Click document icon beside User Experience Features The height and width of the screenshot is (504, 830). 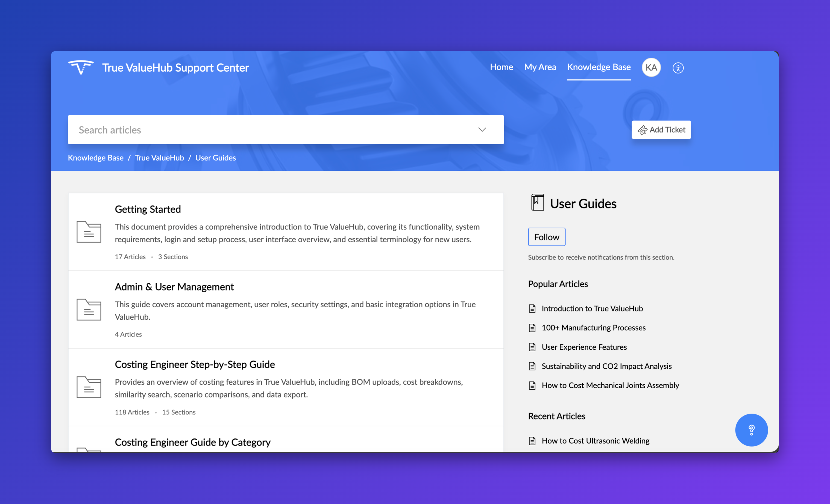pyautogui.click(x=532, y=347)
